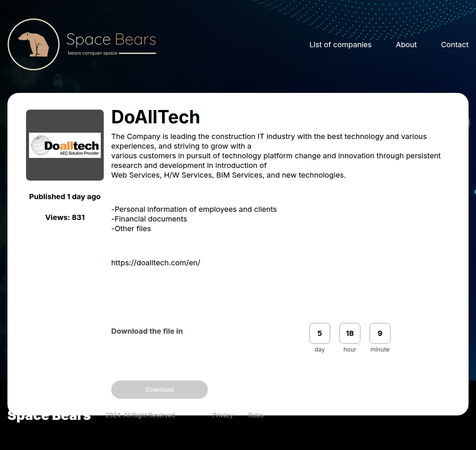476x450 pixels.
Task: Click the doalltech.com/en/ URL
Action: 155,263
